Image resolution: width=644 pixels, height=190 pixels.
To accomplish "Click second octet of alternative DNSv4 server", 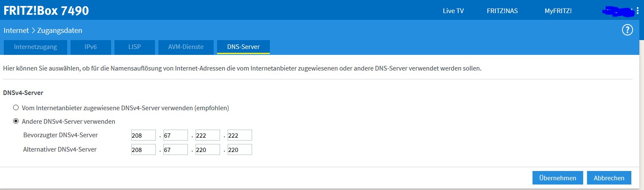I will [175, 149].
